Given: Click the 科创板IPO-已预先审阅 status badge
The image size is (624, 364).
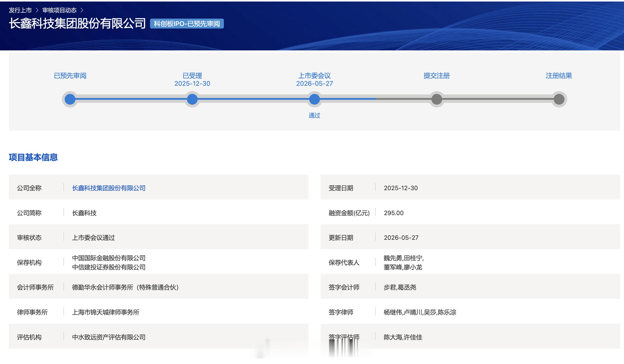Looking at the screenshot, I should pos(187,24).
